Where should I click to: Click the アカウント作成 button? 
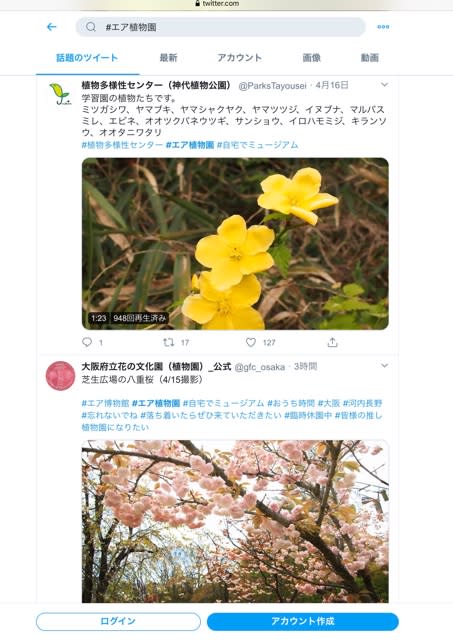pyautogui.click(x=302, y=621)
